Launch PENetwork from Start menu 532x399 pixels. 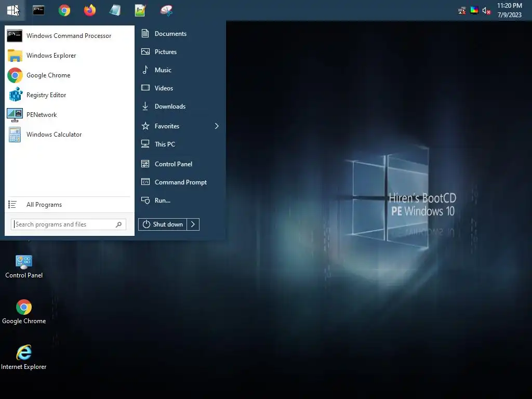click(70, 114)
